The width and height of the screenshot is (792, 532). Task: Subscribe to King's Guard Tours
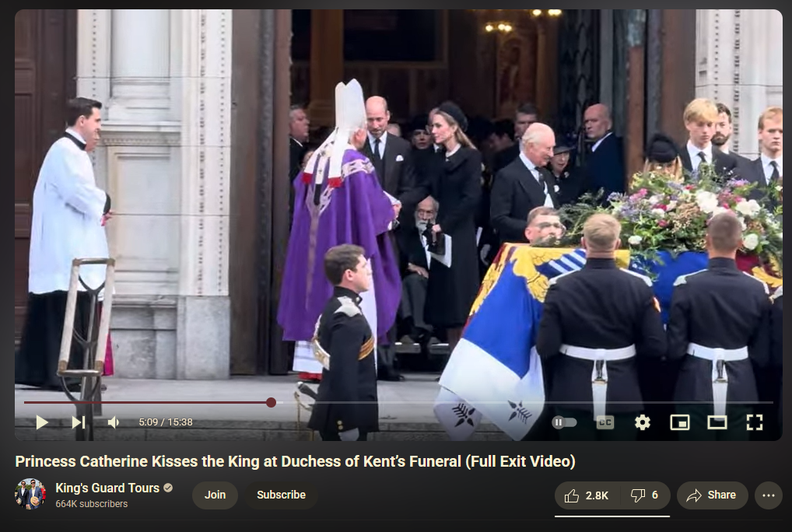coord(281,495)
